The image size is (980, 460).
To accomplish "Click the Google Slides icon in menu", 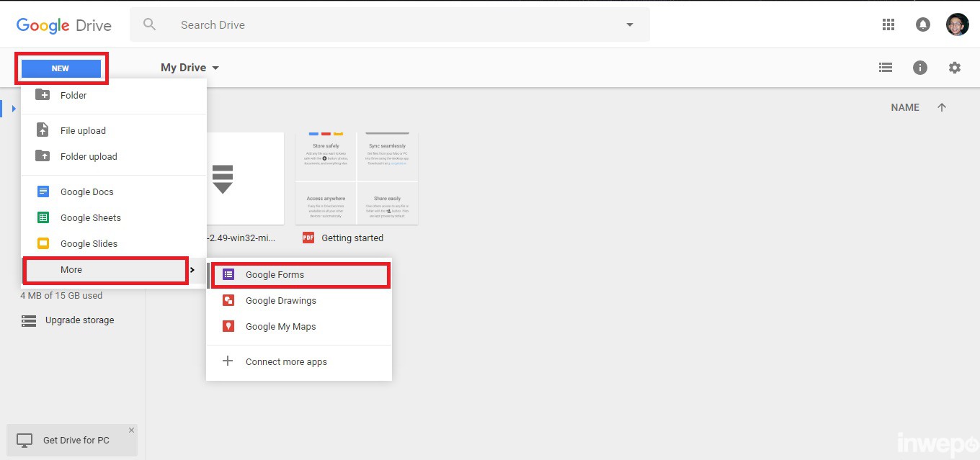I will pyautogui.click(x=43, y=243).
